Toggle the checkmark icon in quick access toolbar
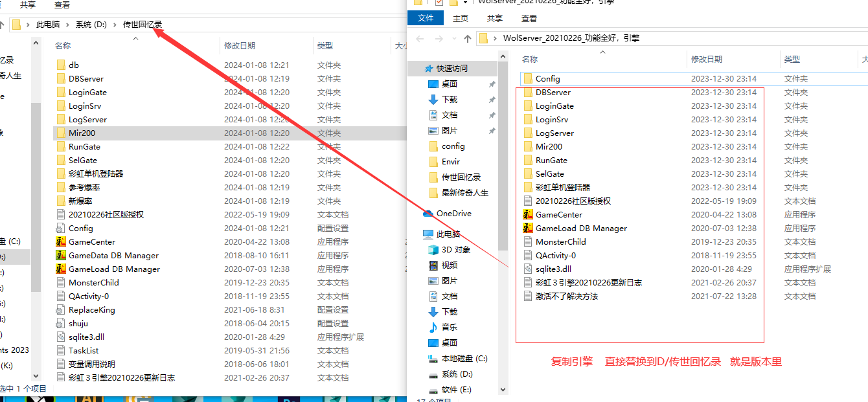 [x=439, y=2]
